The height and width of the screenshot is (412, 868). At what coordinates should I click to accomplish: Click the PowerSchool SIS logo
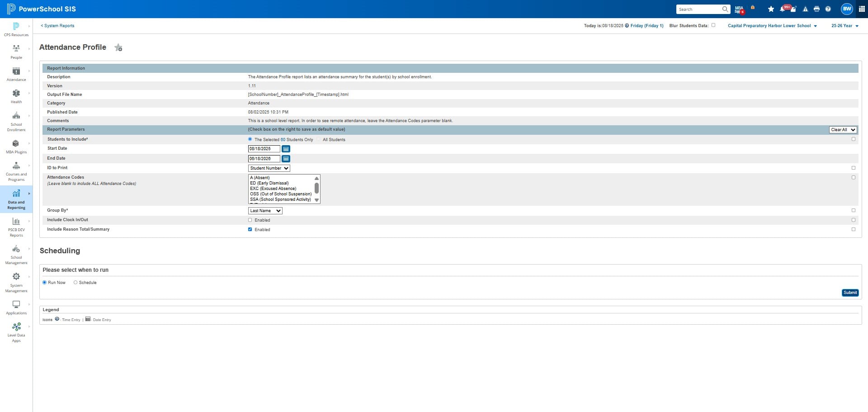[41, 9]
